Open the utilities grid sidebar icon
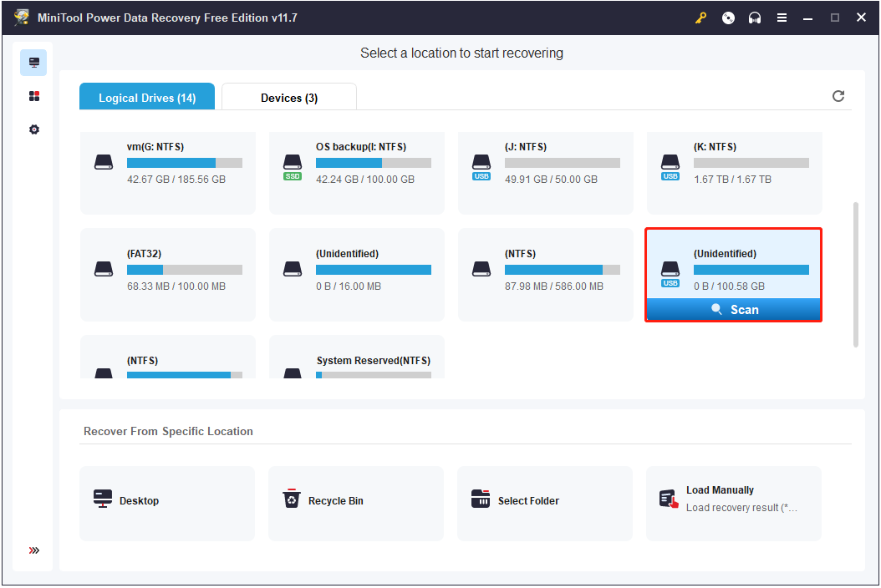The image size is (881, 588). tap(34, 96)
